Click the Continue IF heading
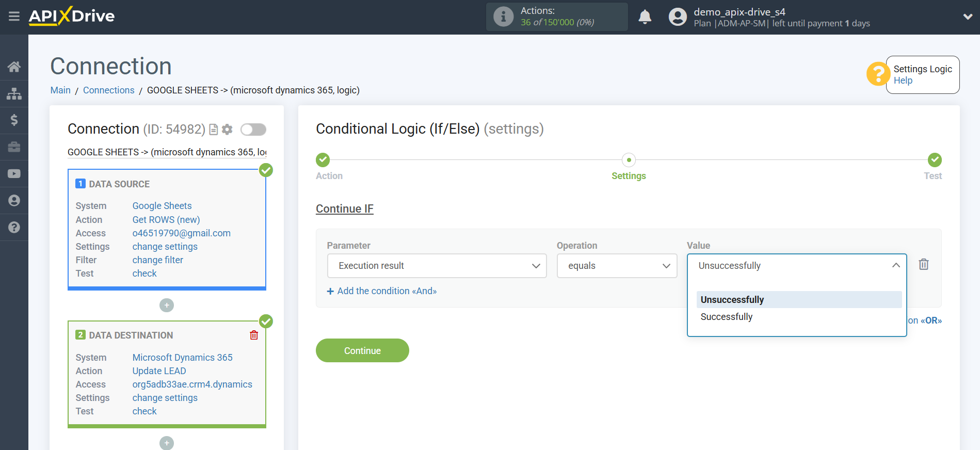This screenshot has width=980, height=450. 345,209
